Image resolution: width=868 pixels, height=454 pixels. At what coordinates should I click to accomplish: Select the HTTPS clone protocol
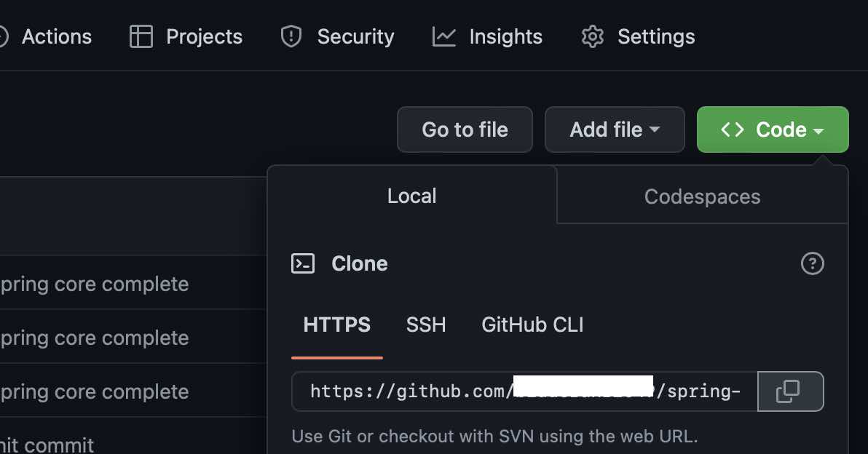tap(336, 325)
